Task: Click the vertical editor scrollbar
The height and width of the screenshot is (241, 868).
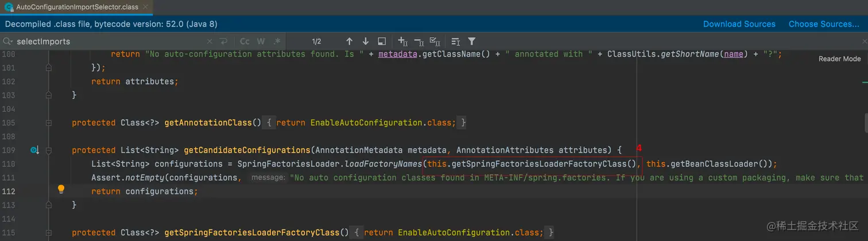Action: coord(866,122)
